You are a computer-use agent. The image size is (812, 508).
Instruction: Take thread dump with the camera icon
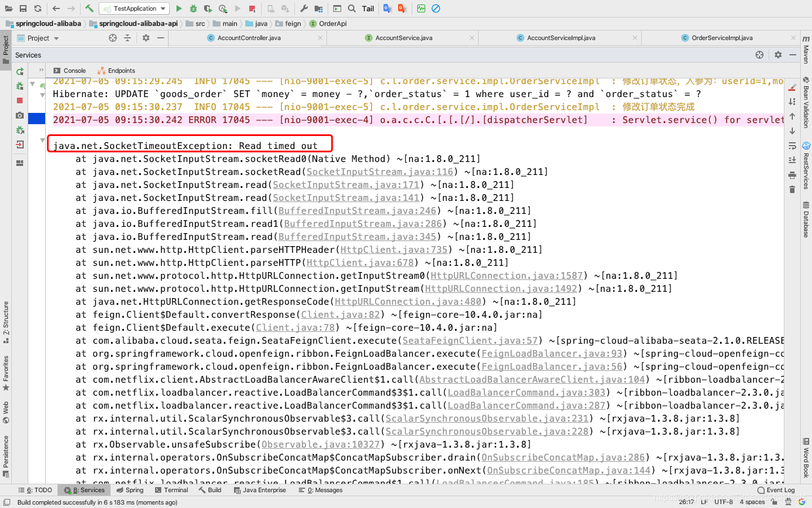click(x=20, y=115)
